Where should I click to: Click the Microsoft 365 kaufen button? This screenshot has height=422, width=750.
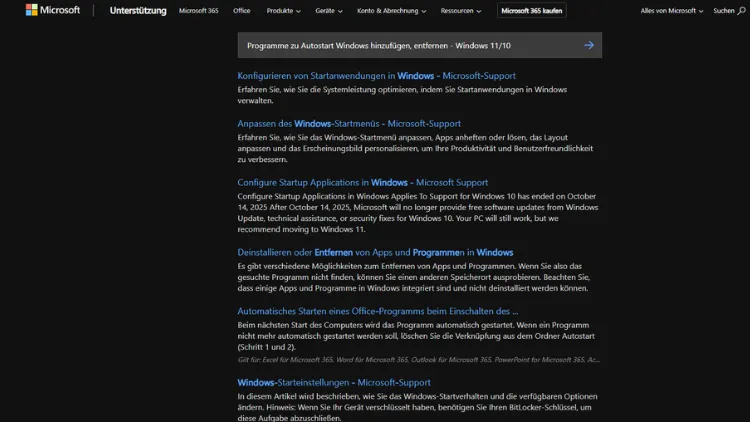click(x=531, y=11)
